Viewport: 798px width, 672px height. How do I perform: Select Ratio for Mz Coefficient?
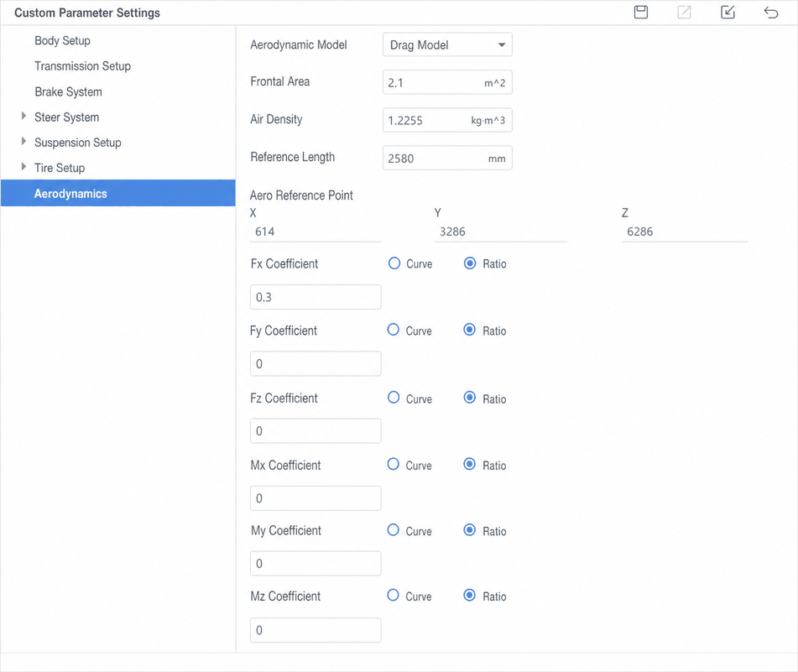[469, 595]
